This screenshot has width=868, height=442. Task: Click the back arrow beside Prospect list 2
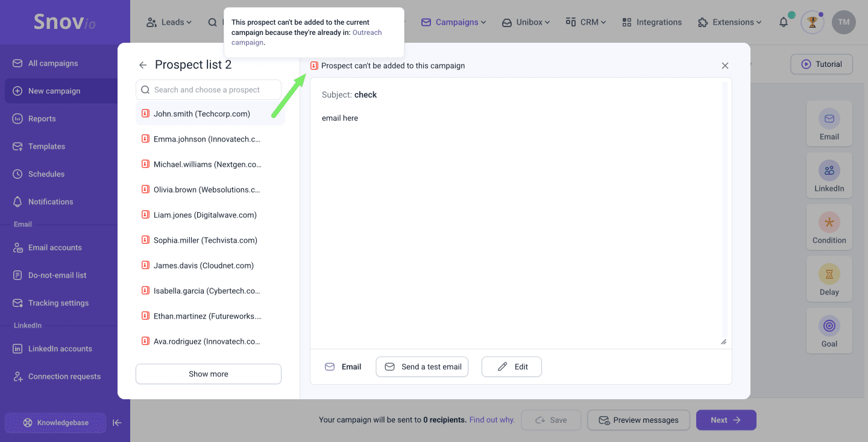143,65
